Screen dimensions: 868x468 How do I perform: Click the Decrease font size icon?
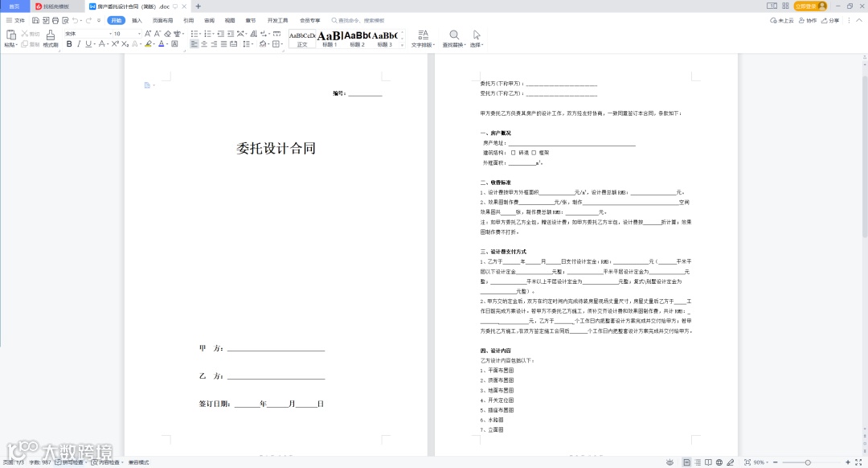coord(158,34)
